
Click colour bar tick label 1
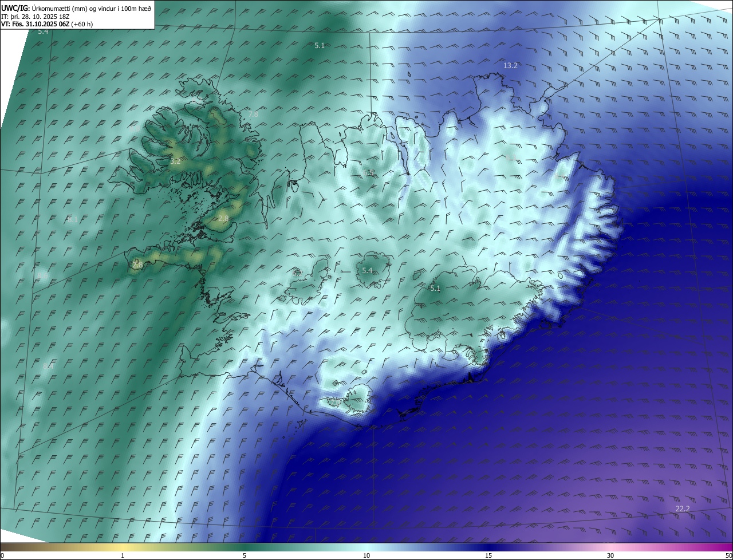click(123, 555)
